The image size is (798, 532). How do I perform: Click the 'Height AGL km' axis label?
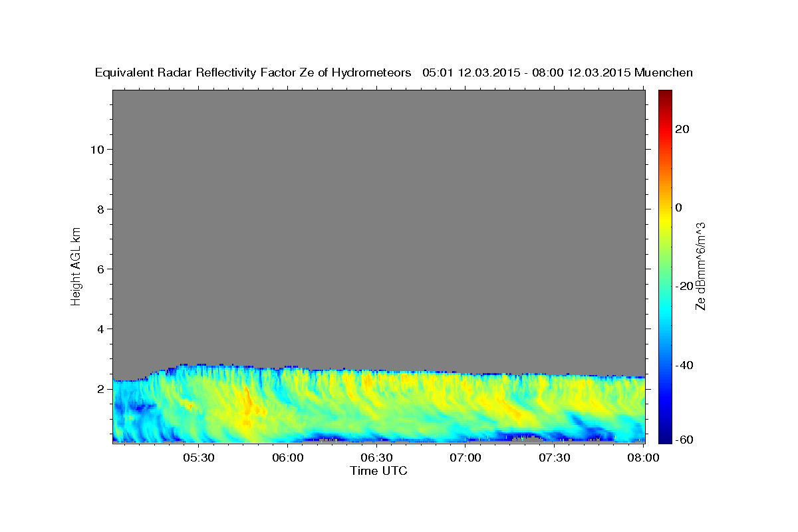76,265
